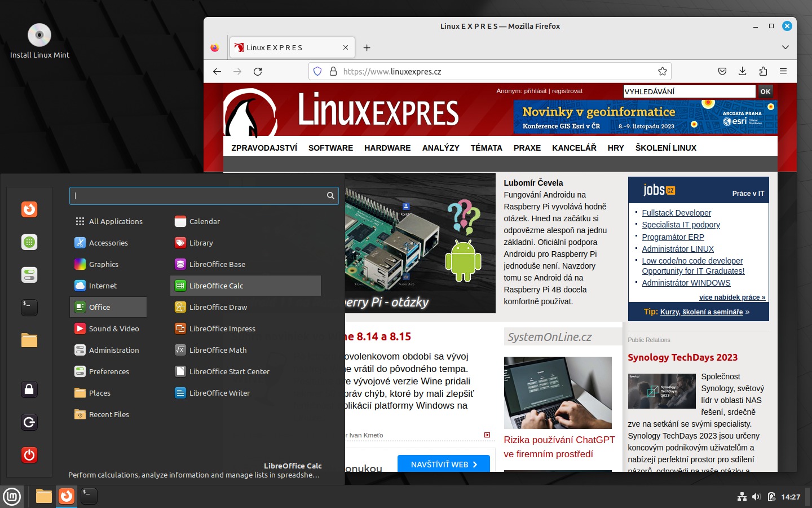Open Files launcher in the bottom panel
Screen dimensions: 812x508
(x=44, y=496)
